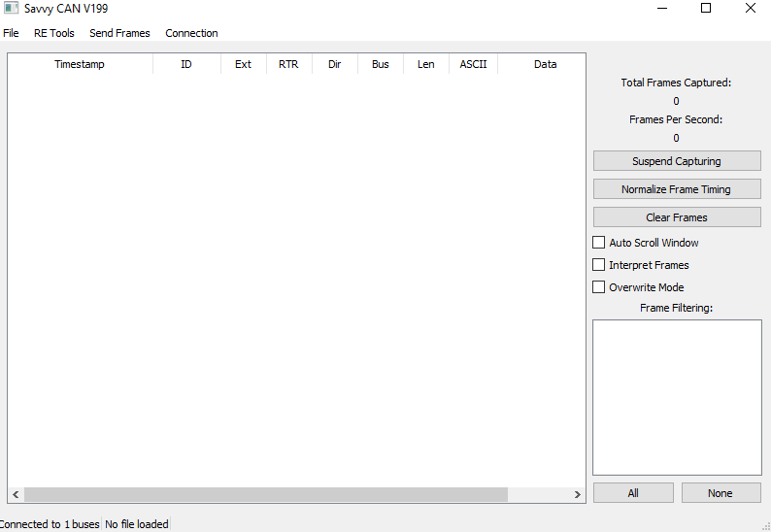This screenshot has height=532, width=771.
Task: Close the Savvy CAN window
Action: tap(751, 8)
